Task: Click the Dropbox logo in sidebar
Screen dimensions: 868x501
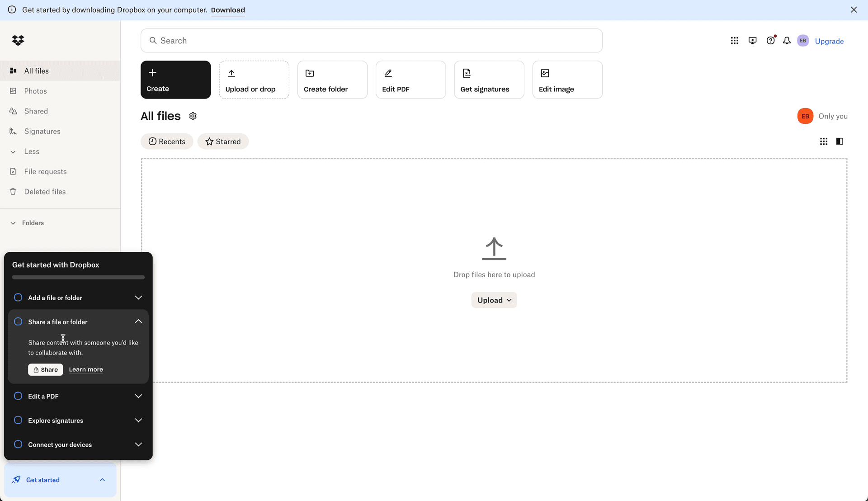Action: (x=18, y=41)
